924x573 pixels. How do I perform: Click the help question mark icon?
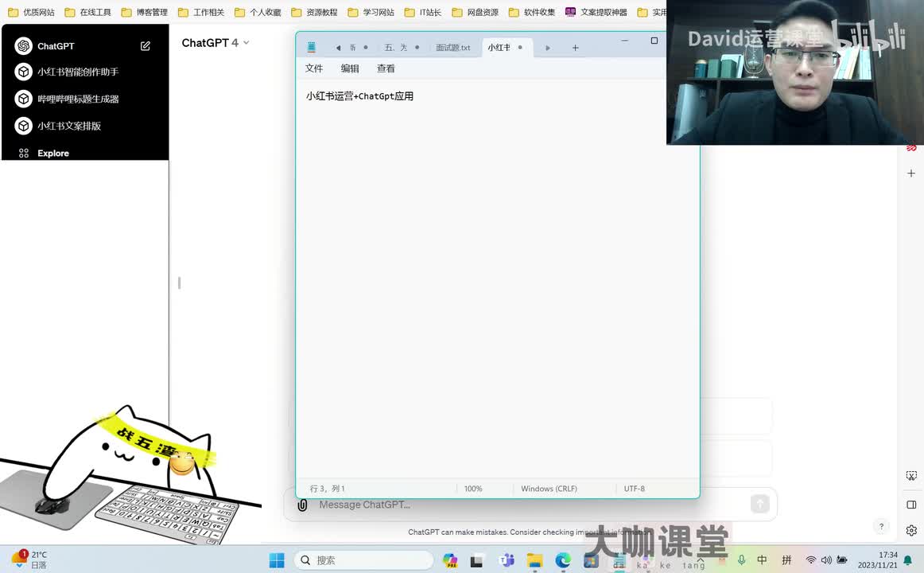tap(881, 526)
